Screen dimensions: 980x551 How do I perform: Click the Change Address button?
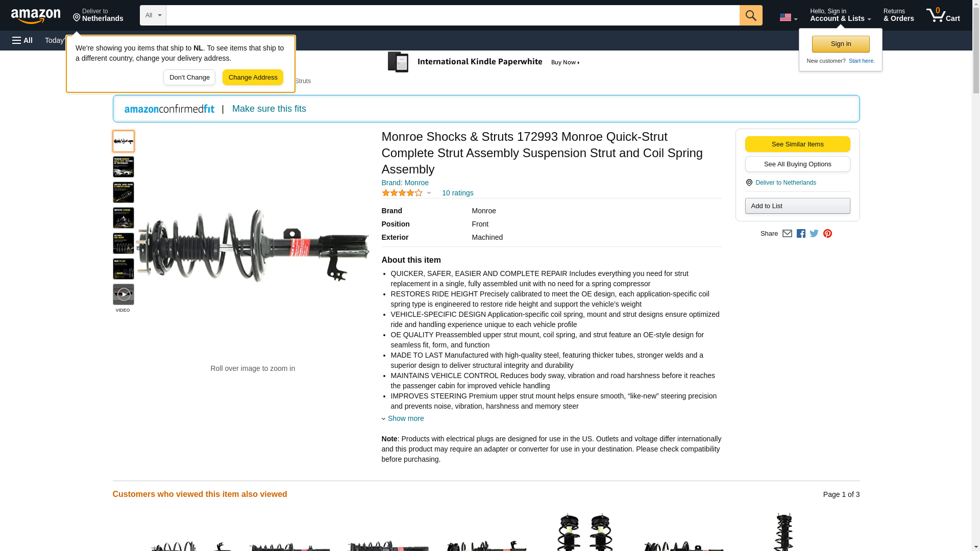[x=253, y=78]
